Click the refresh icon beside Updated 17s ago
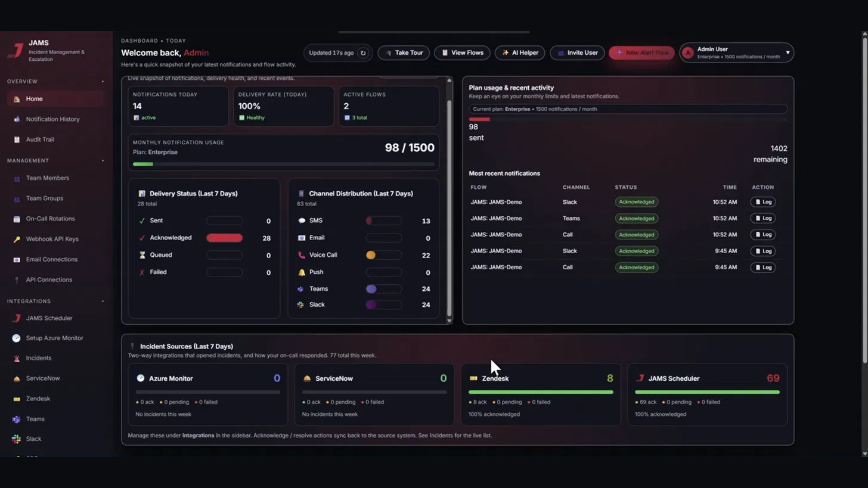Image resolution: width=868 pixels, height=488 pixels. (x=362, y=53)
